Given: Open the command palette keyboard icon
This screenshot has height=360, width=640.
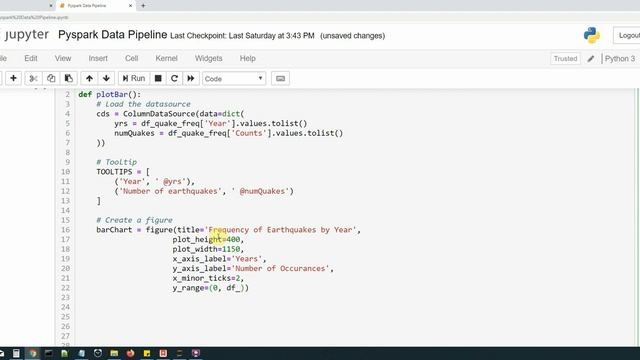Looking at the screenshot, I should coord(280,78).
